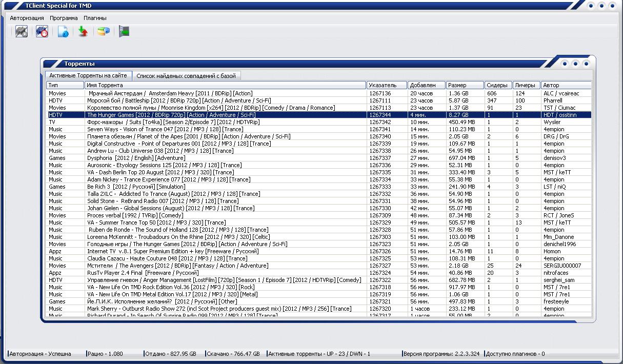623x364 pixels.
Task: Select Ruben de Ronde - Sound of Holland 128
Action: (x=318, y=230)
